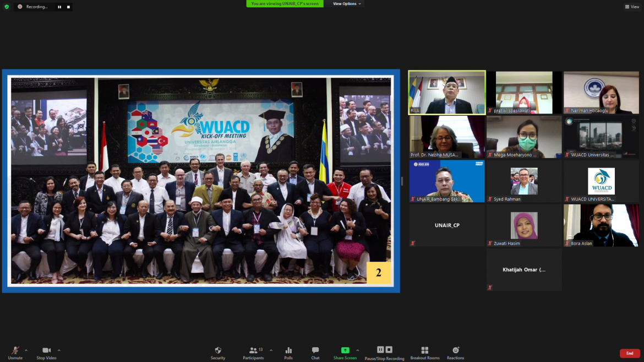Select Syed Rahman's participant tile
The image size is (644, 362).
524,181
